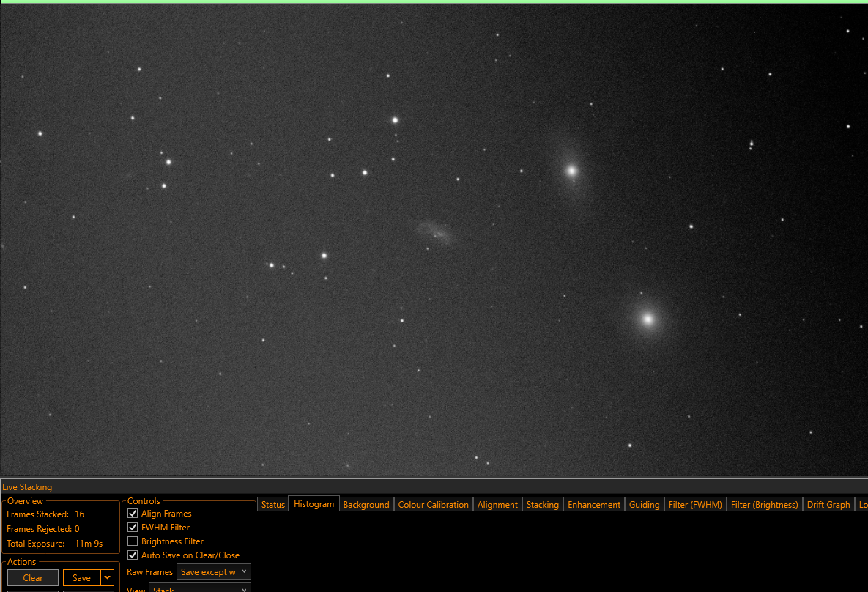868x592 pixels.
Task: Switch to the Alignment tab
Action: pos(497,505)
